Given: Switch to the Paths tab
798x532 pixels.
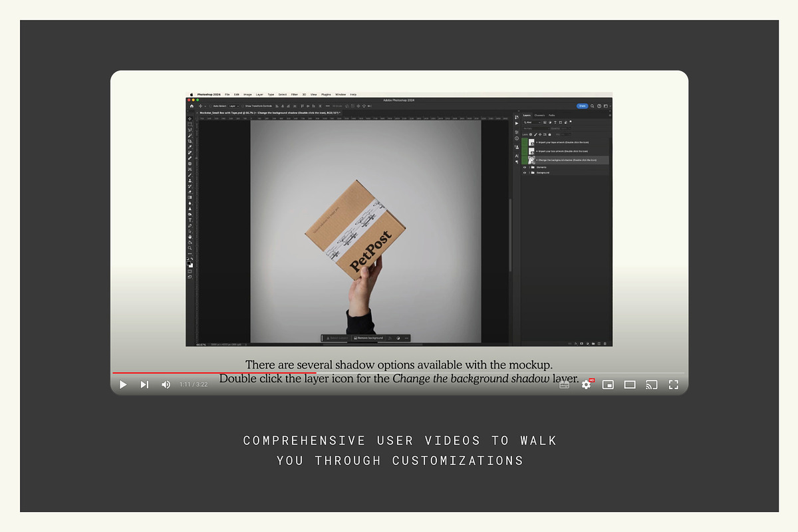Looking at the screenshot, I should coord(552,115).
